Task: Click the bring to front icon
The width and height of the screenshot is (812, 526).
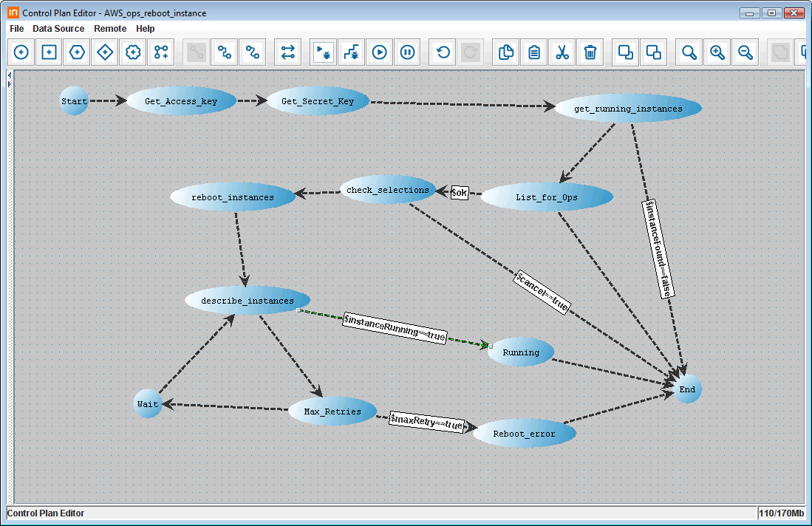Action: click(x=626, y=52)
